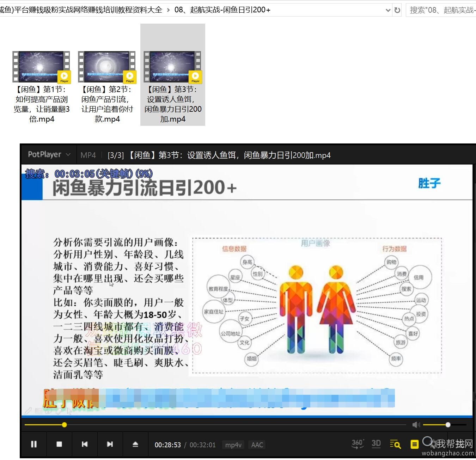The image size is (476, 460).
Task: Adjust the volume slider
Action: pyautogui.click(x=445, y=425)
